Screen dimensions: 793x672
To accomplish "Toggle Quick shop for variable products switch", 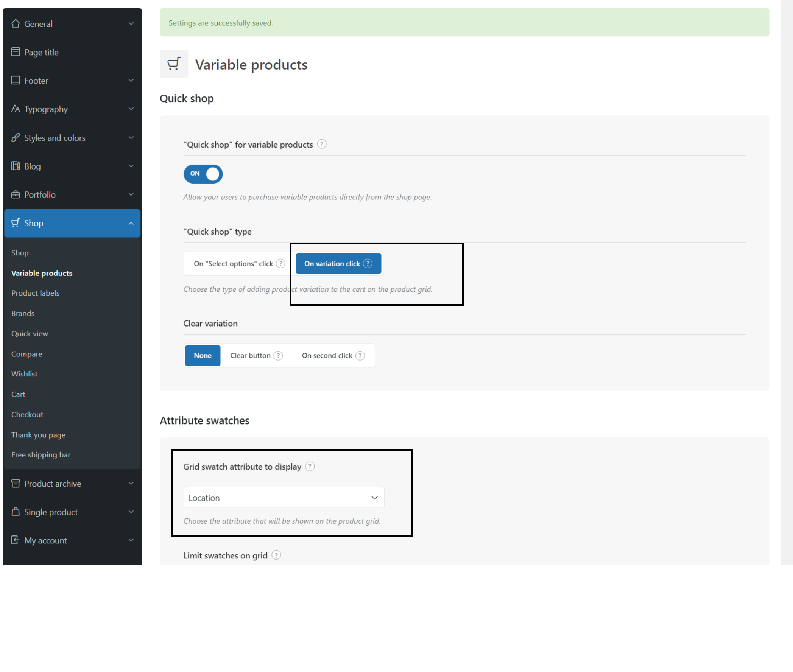I will (203, 174).
